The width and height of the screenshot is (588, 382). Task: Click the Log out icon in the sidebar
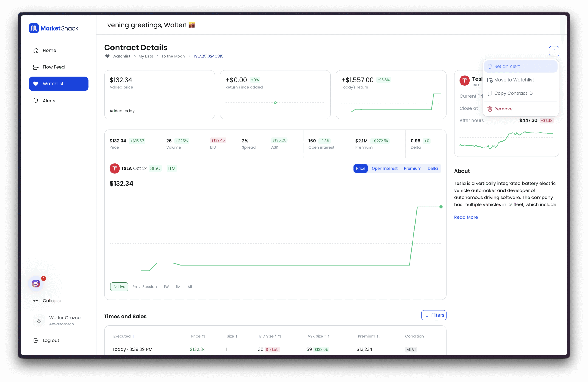tap(36, 340)
